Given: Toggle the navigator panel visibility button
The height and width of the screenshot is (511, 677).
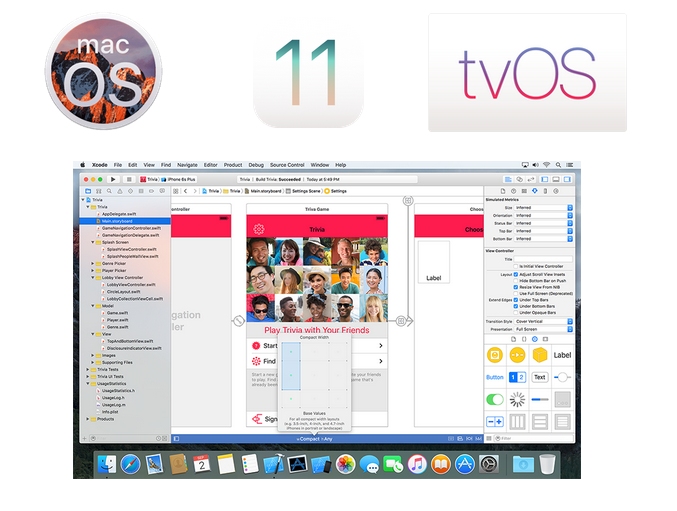Looking at the screenshot, I should pyautogui.click(x=545, y=179).
